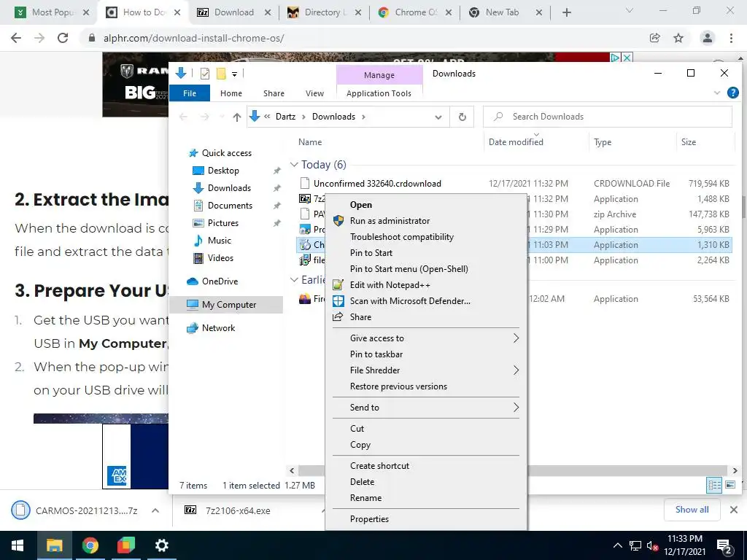Open the notification center icon
747x560 pixels.
[724, 546]
